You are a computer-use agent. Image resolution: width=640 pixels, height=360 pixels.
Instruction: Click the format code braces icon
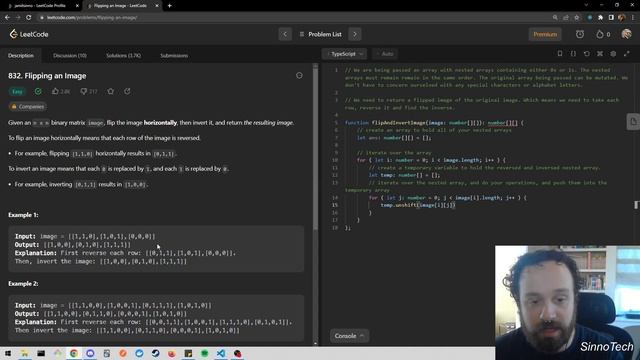coord(573,53)
